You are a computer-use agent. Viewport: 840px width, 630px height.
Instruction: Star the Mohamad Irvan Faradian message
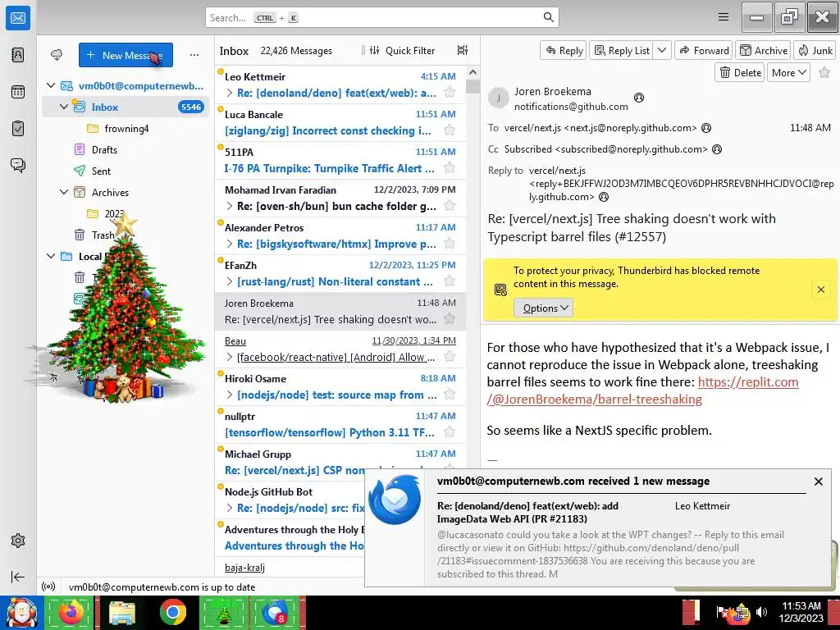coord(450,206)
